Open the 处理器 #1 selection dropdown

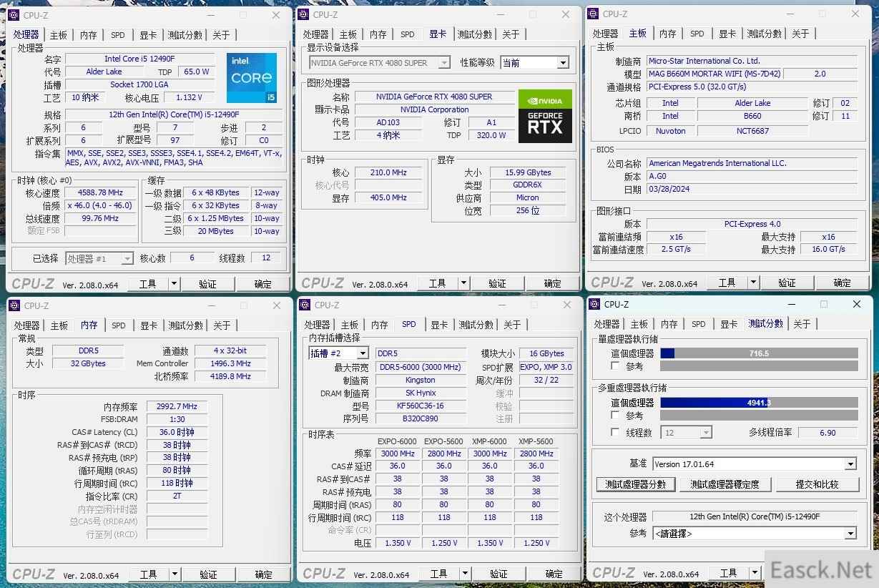tap(99, 258)
